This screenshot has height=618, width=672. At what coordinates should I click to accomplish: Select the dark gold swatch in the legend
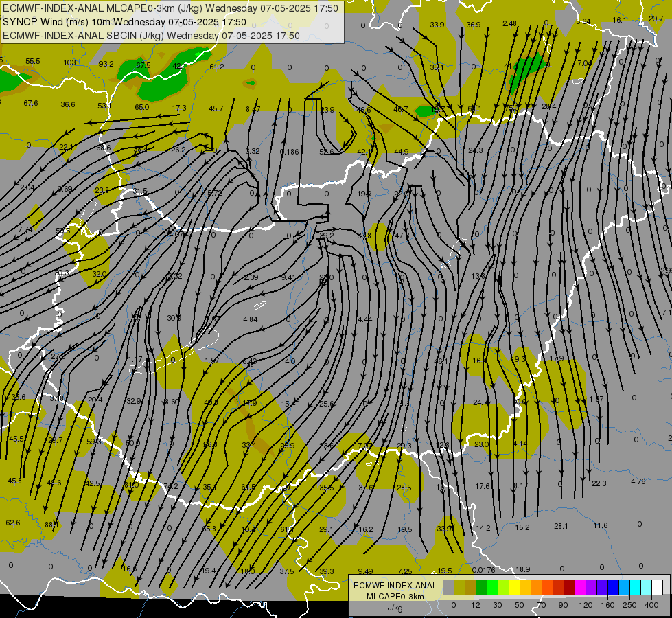tap(471, 587)
